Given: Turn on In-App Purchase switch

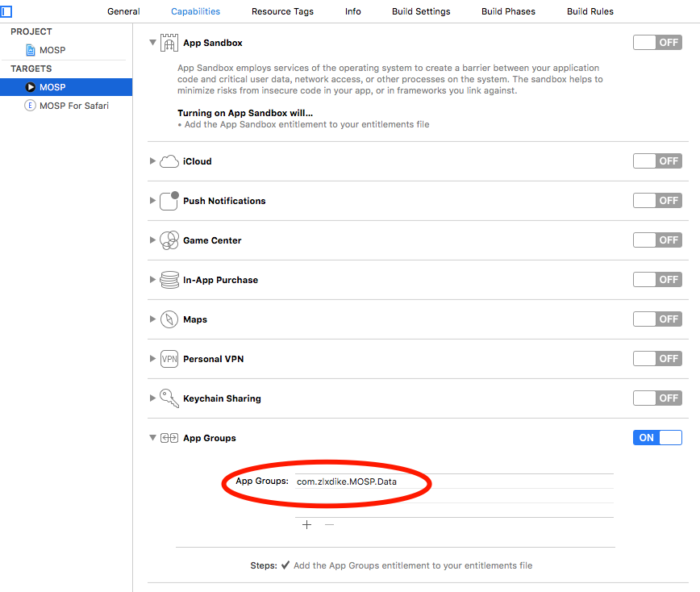Looking at the screenshot, I should click(x=657, y=280).
